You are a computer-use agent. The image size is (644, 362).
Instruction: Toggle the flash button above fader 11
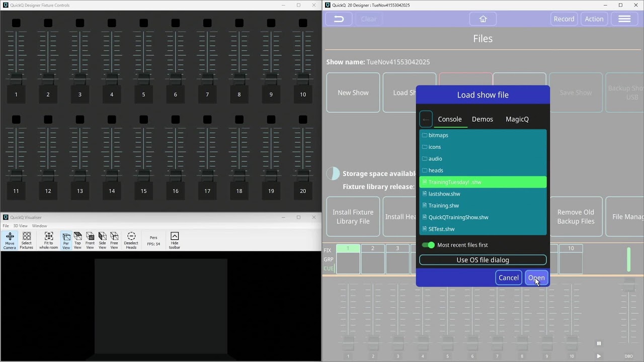point(16,120)
